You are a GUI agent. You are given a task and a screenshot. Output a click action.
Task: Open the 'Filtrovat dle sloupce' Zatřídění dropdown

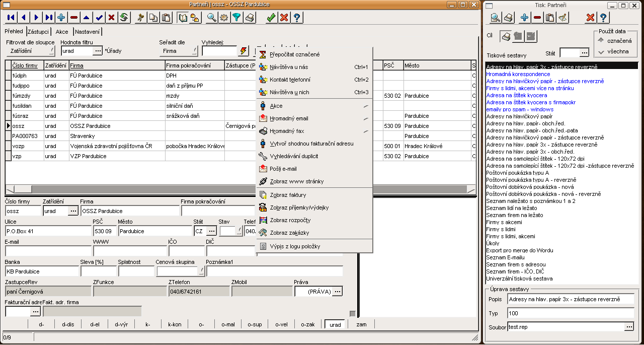click(30, 51)
